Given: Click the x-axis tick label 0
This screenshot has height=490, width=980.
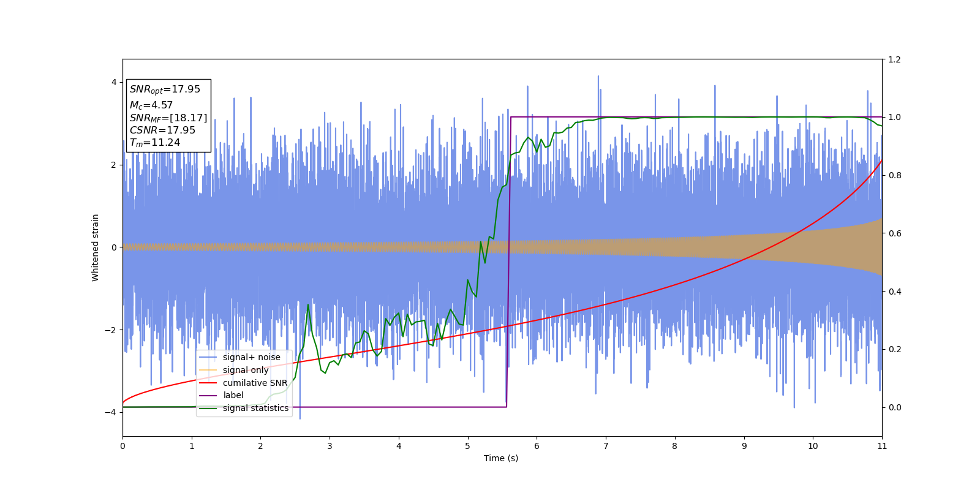Looking at the screenshot, I should [x=123, y=446].
